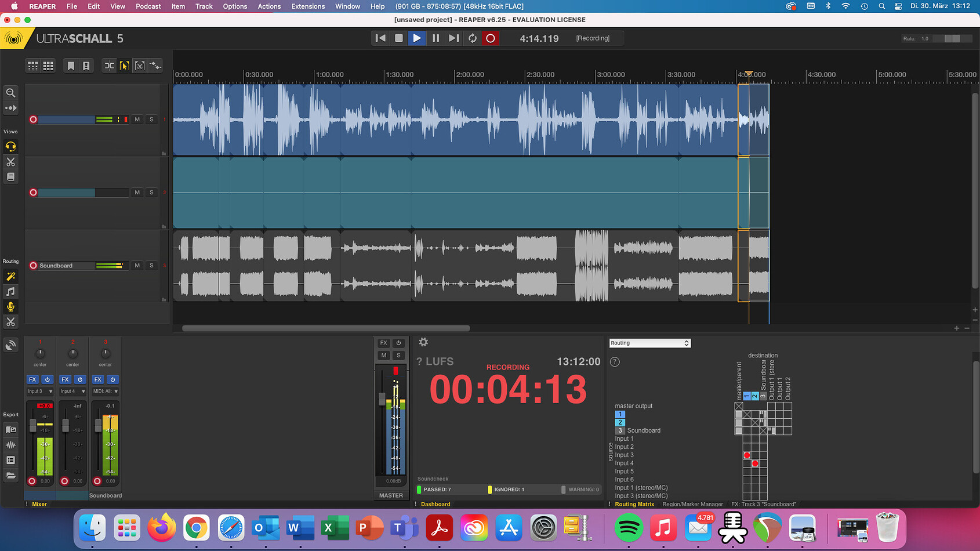Toggle record arm on track 2 header
The image size is (980, 551).
point(33,193)
